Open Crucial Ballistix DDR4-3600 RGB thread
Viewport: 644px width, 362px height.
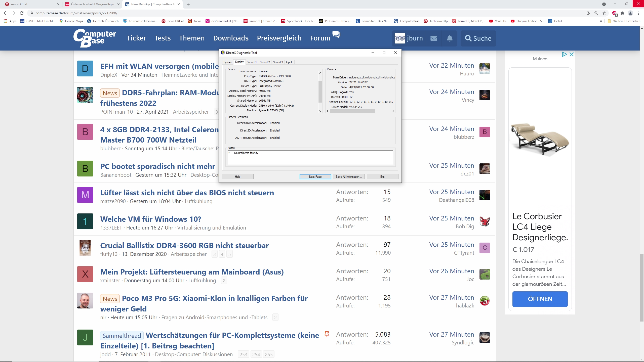184,245
